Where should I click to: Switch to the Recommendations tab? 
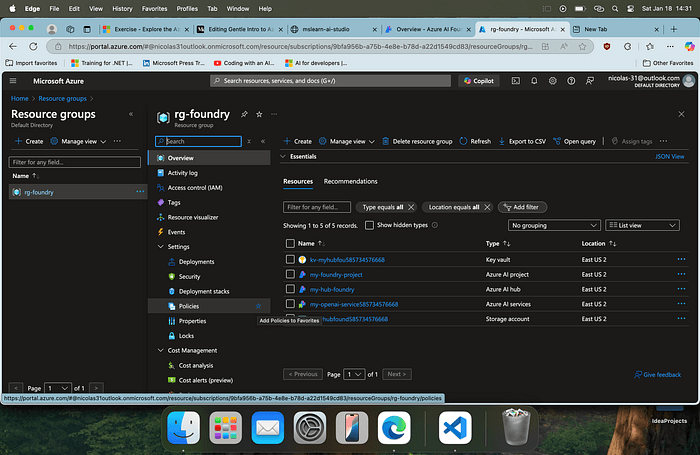pos(350,181)
